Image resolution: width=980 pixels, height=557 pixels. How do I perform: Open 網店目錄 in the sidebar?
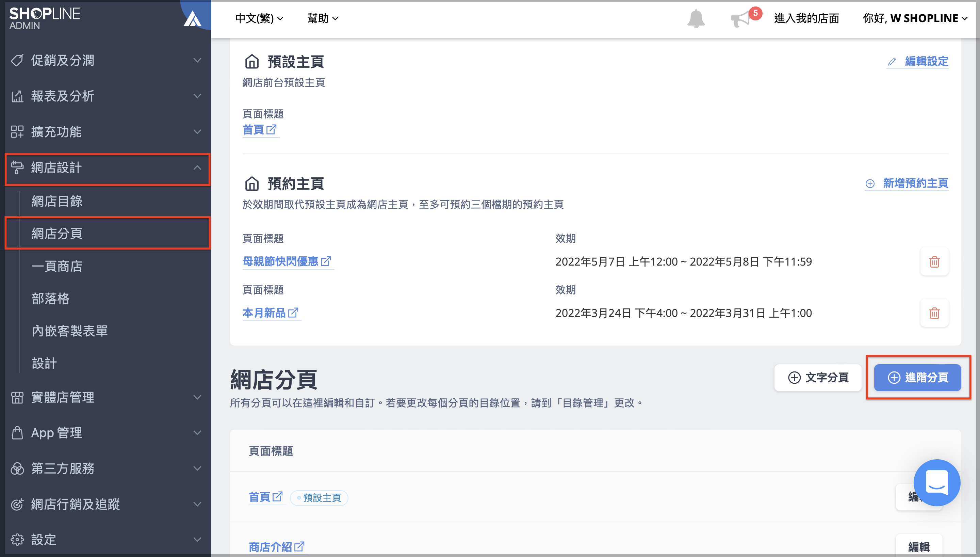[x=57, y=201]
